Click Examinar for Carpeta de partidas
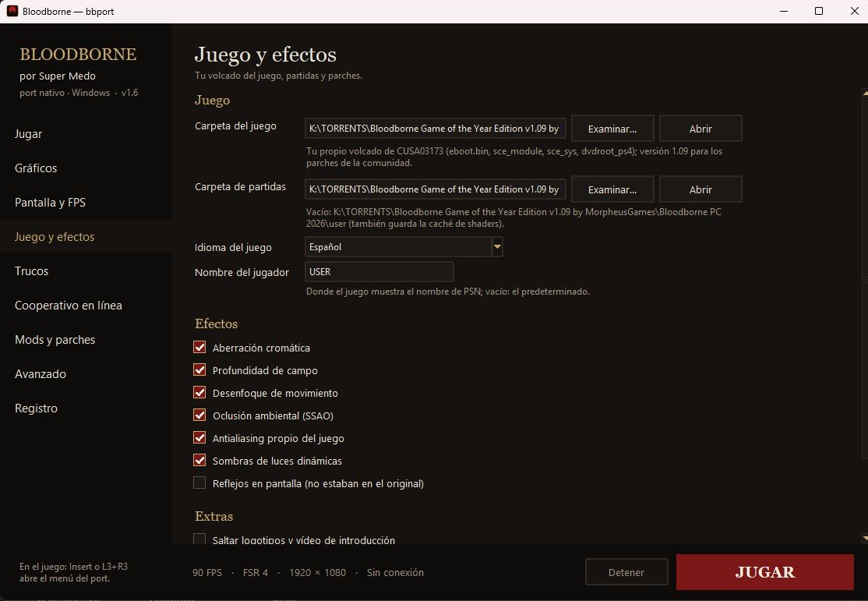Screen dimensions: 868x601 coord(612,189)
